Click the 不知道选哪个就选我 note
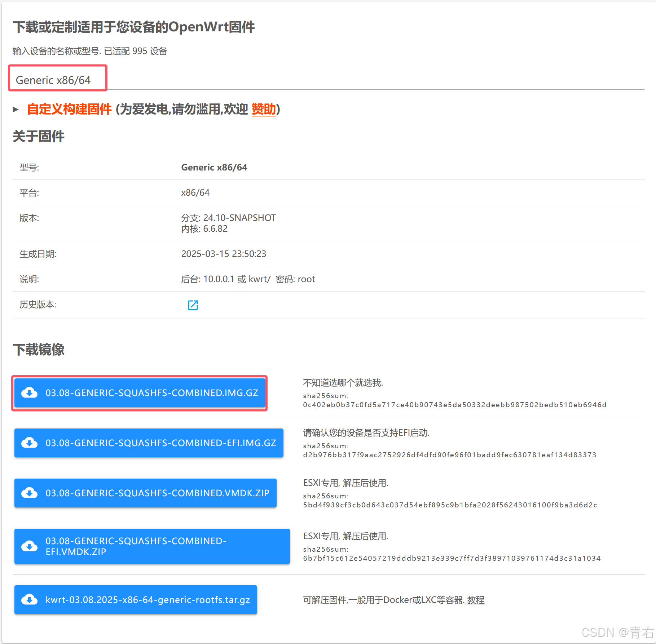The width and height of the screenshot is (656, 644). click(x=343, y=382)
